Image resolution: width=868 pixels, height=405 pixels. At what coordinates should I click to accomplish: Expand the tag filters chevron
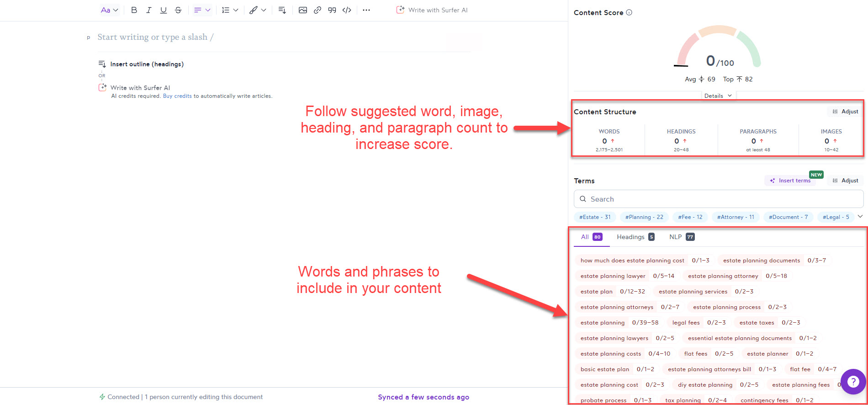[860, 216]
